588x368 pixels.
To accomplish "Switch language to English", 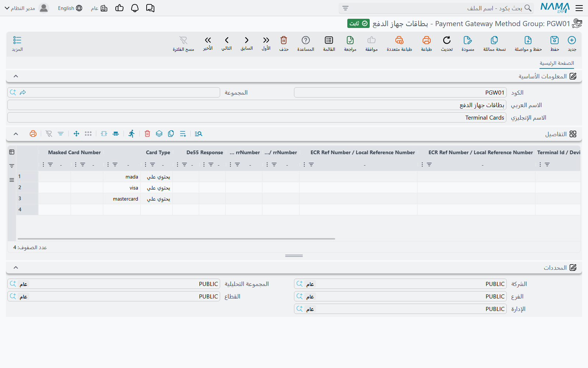I will click(70, 8).
